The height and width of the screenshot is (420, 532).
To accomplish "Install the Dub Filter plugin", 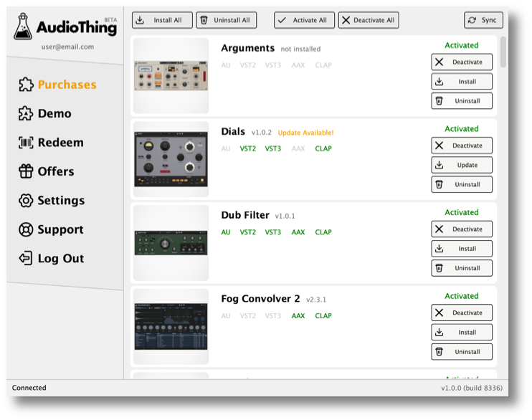I will 462,249.
